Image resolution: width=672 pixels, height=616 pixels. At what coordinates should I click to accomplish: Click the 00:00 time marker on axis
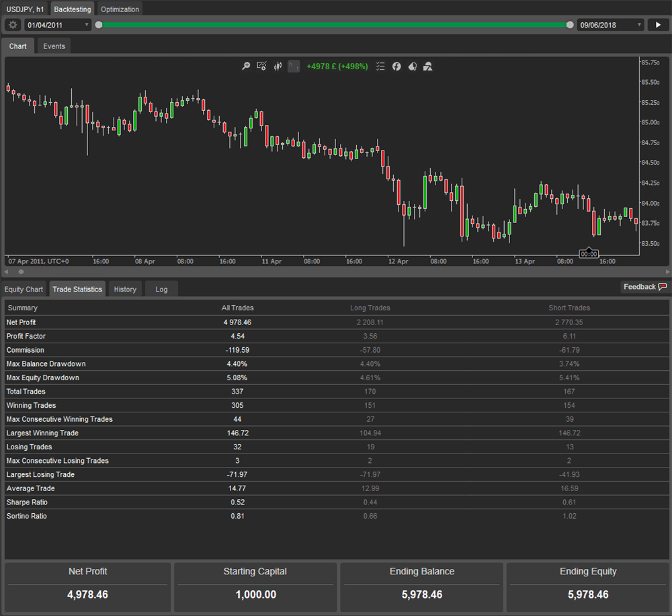coord(589,254)
